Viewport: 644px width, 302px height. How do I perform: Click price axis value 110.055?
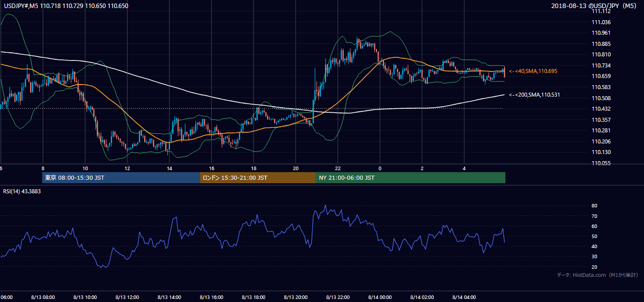point(601,163)
